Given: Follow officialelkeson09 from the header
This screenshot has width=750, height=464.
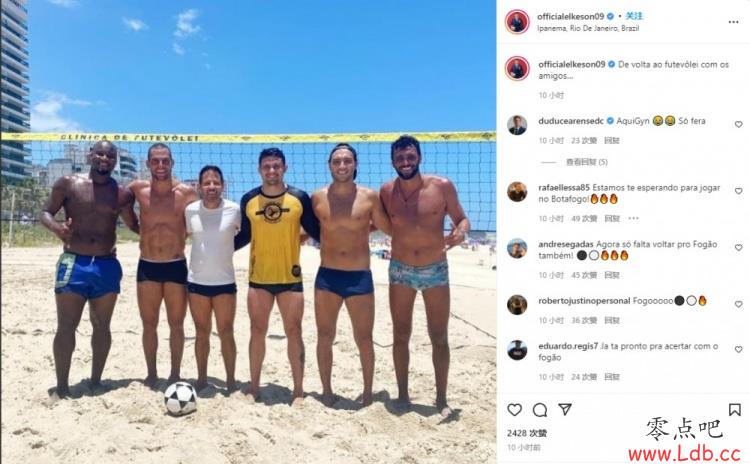Looking at the screenshot, I should coord(634,16).
